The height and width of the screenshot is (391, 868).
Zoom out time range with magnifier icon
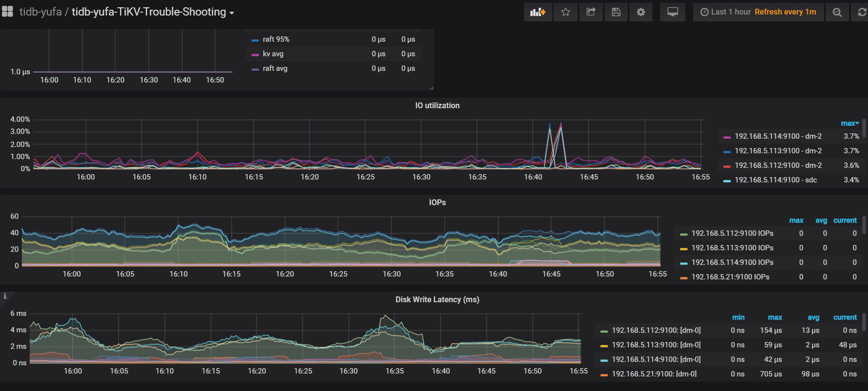click(837, 12)
